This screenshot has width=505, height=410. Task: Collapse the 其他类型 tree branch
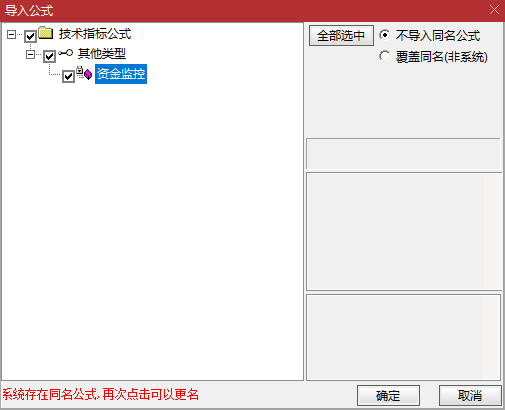[30, 54]
